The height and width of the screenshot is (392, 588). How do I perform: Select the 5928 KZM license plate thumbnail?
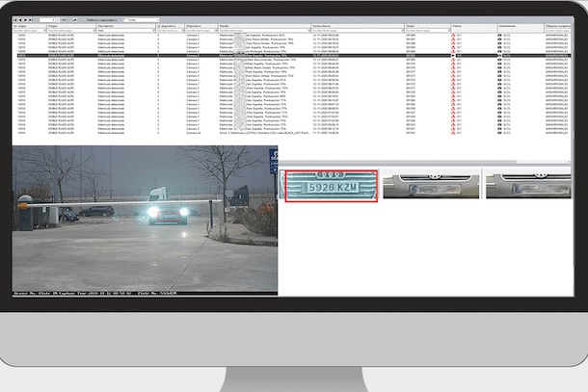(330, 184)
